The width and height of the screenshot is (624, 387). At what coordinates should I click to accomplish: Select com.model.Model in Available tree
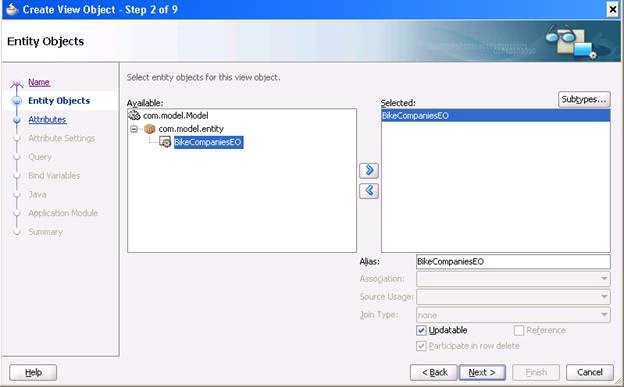(176, 115)
